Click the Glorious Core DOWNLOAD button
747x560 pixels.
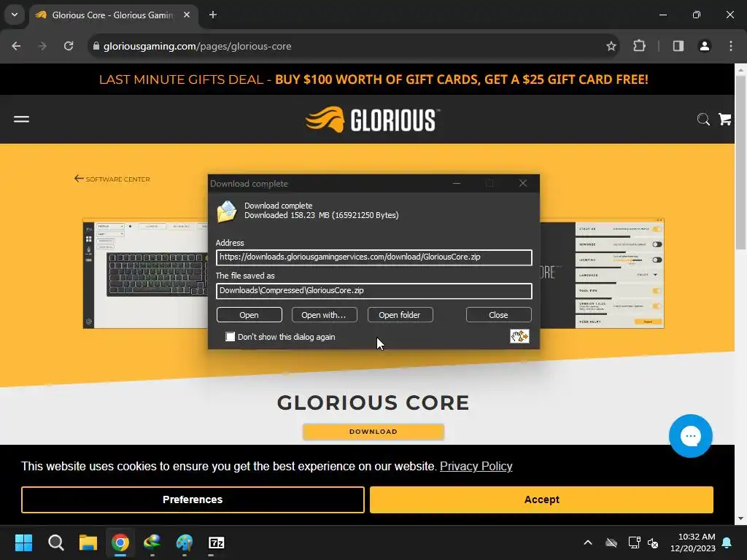(373, 432)
